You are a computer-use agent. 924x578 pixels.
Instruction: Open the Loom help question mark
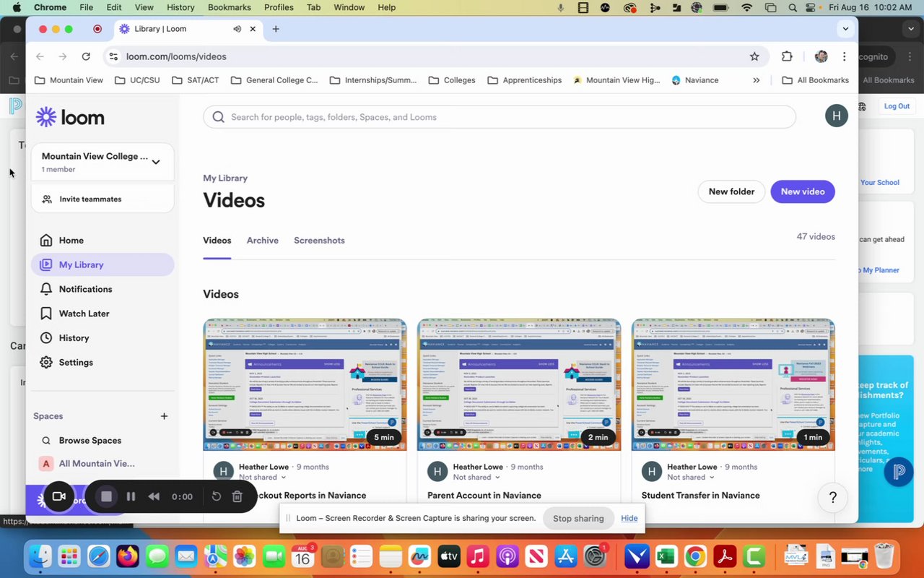click(832, 497)
